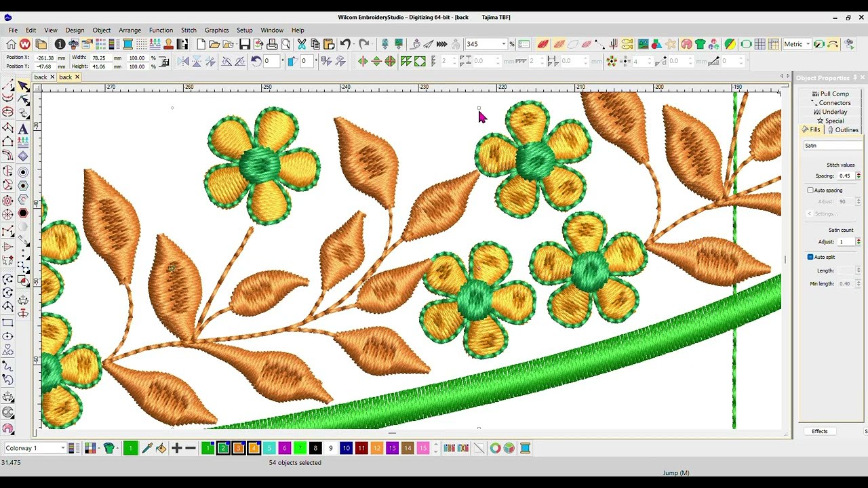The image size is (868, 488).
Task: Click the Width value field
Action: [x=101, y=58]
